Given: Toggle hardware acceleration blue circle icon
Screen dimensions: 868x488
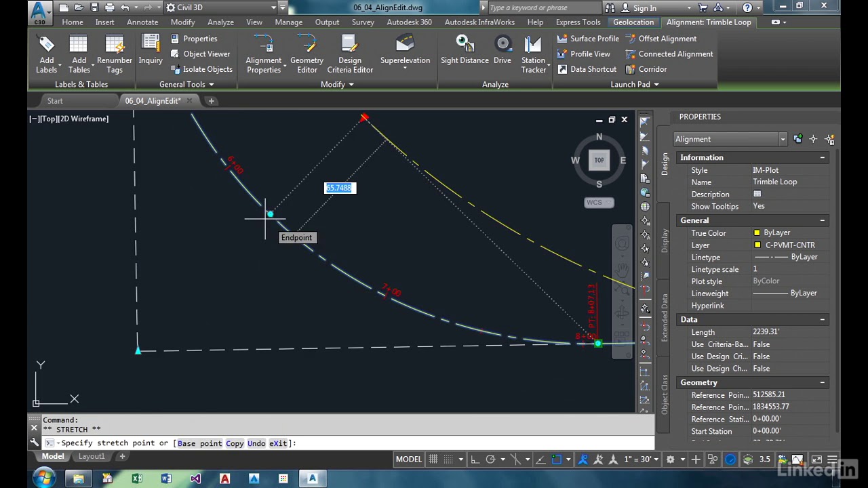Looking at the screenshot, I should (x=730, y=460).
